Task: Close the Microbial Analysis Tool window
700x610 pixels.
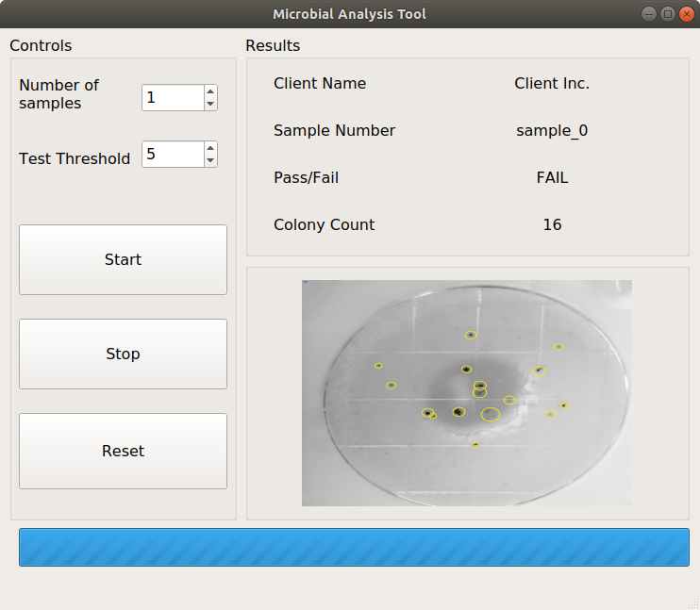Action: pyautogui.click(x=685, y=14)
